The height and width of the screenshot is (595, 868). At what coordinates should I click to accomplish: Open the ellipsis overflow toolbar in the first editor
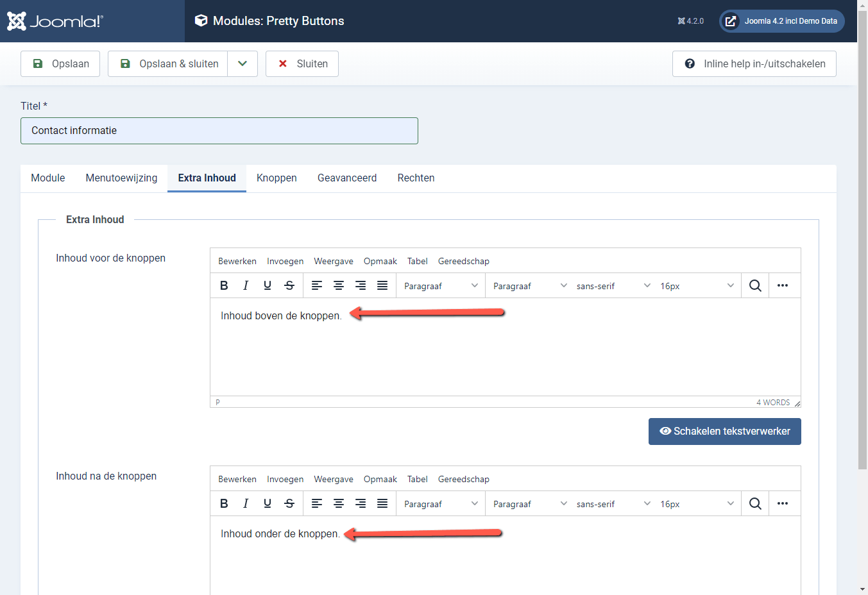783,285
